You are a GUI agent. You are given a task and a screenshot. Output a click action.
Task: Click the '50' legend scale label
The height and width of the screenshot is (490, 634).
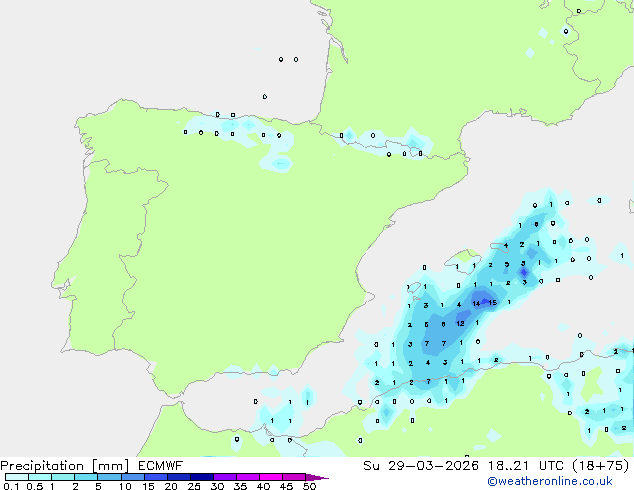[309, 486]
